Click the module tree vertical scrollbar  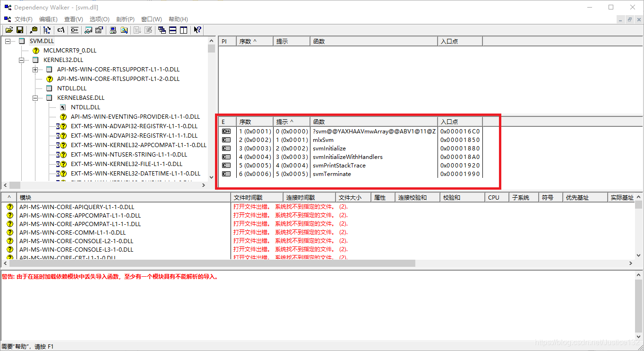212,109
